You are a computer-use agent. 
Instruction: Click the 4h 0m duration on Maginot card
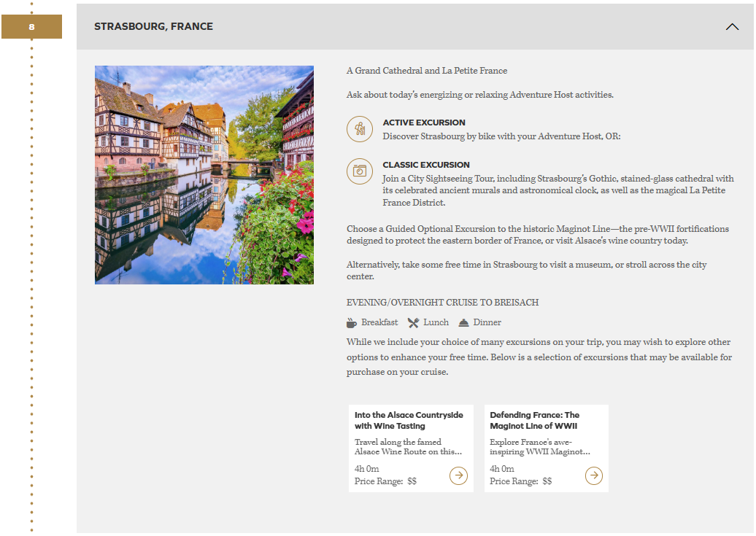tap(502, 469)
